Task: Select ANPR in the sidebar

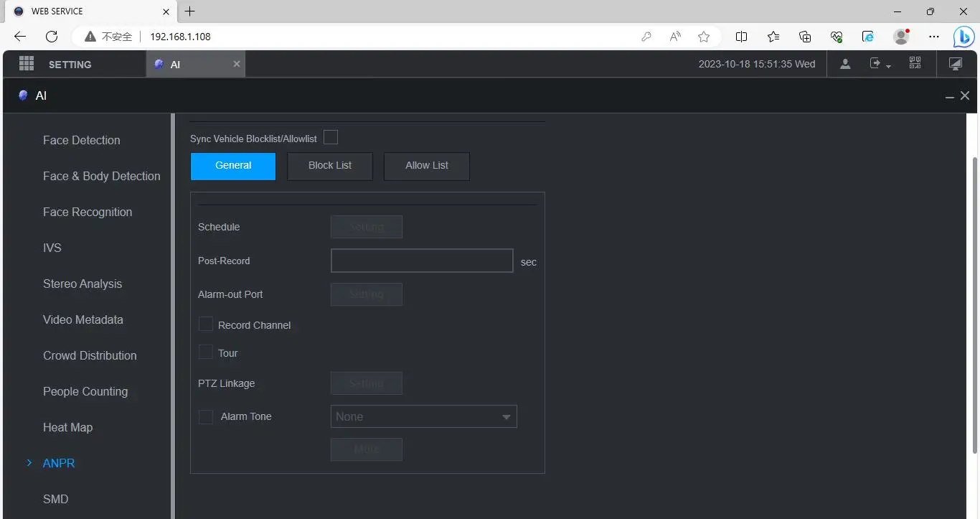Action: [x=59, y=463]
